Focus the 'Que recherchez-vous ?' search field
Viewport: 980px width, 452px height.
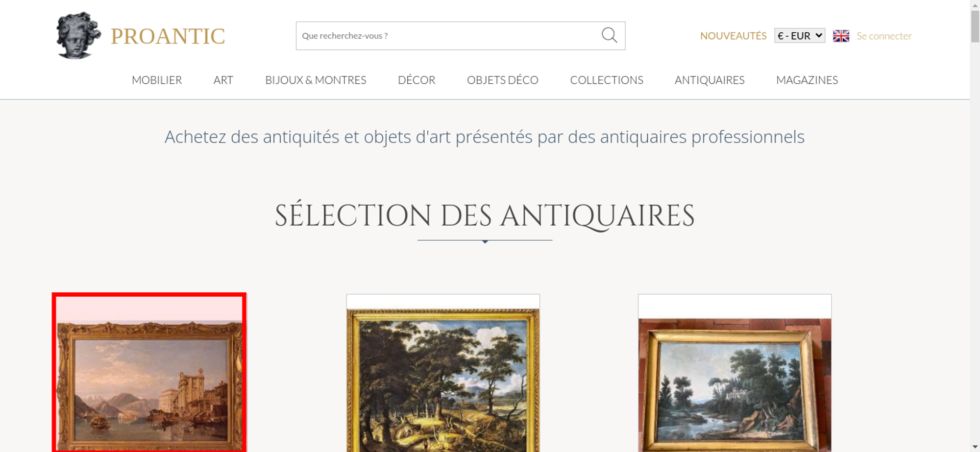(448, 36)
